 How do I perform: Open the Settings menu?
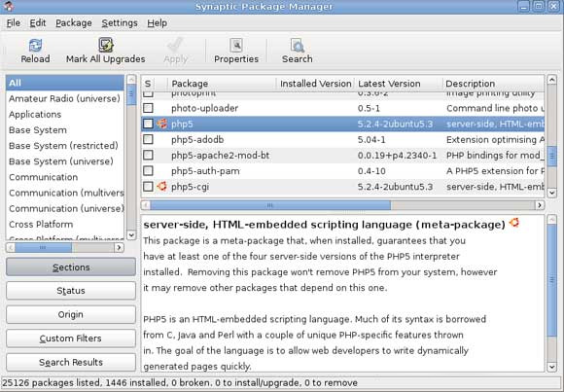120,23
